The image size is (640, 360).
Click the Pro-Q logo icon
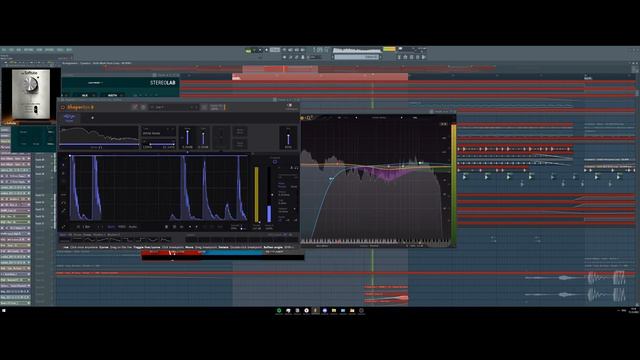[307, 118]
